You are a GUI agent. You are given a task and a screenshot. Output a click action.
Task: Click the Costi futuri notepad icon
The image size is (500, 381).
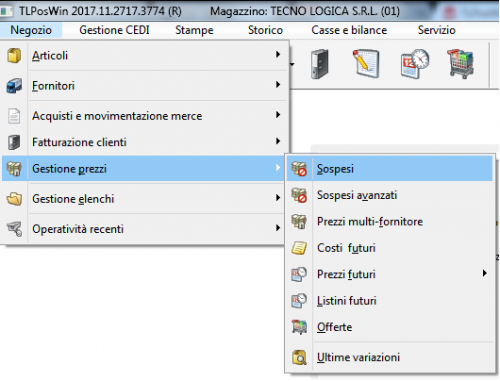299,248
